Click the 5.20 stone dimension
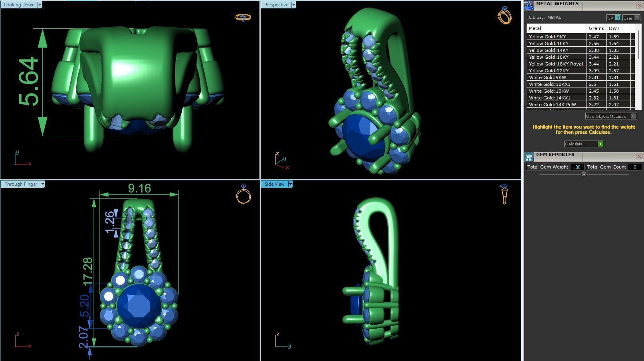 pos(85,306)
